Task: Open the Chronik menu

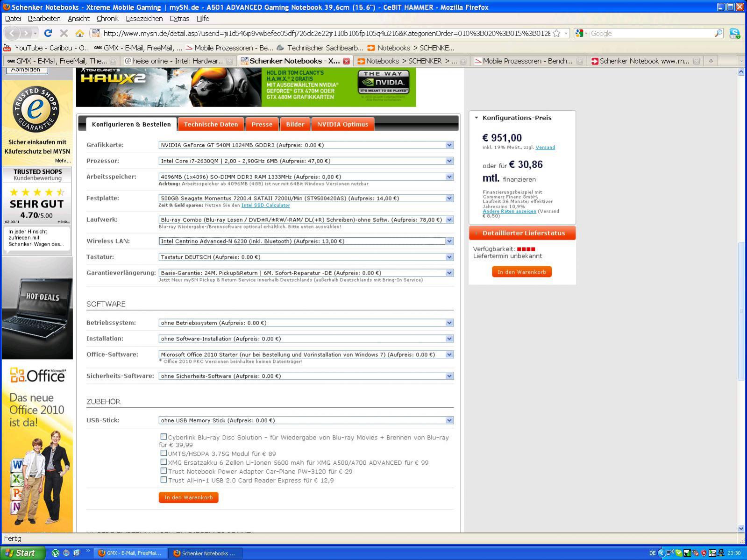Action: point(107,19)
